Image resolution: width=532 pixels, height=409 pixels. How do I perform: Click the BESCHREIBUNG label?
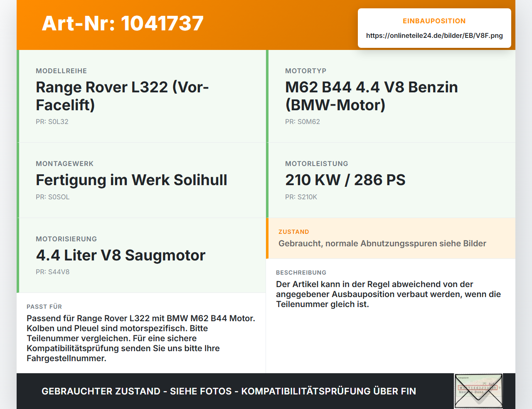(301, 273)
